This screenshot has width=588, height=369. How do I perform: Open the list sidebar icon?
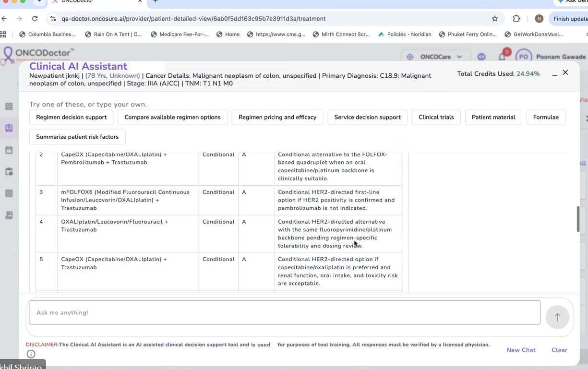(9, 193)
